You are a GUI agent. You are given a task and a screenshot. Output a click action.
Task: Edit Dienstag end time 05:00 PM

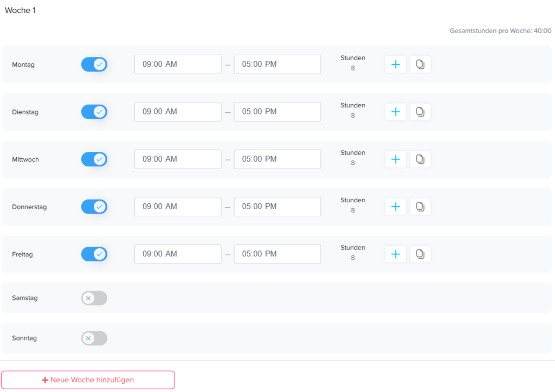coord(277,112)
